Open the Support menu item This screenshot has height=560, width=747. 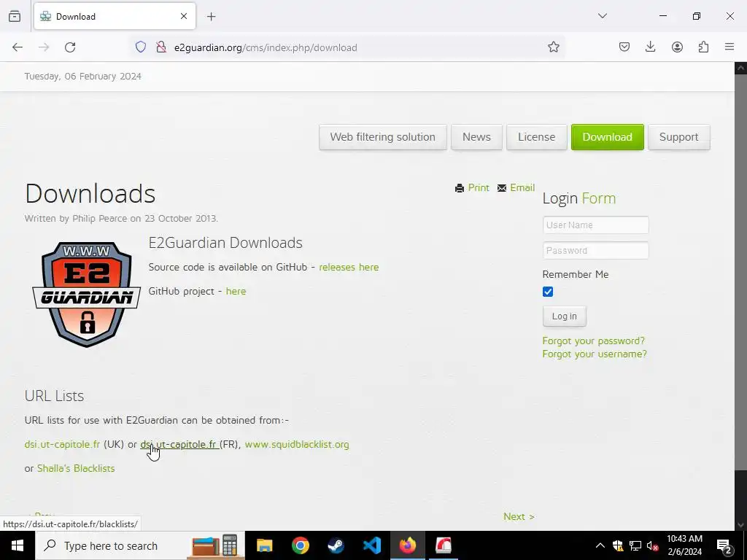pos(679,137)
